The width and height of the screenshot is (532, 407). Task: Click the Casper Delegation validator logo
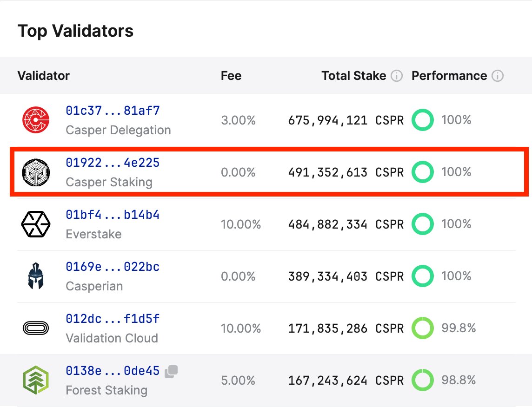click(x=36, y=120)
